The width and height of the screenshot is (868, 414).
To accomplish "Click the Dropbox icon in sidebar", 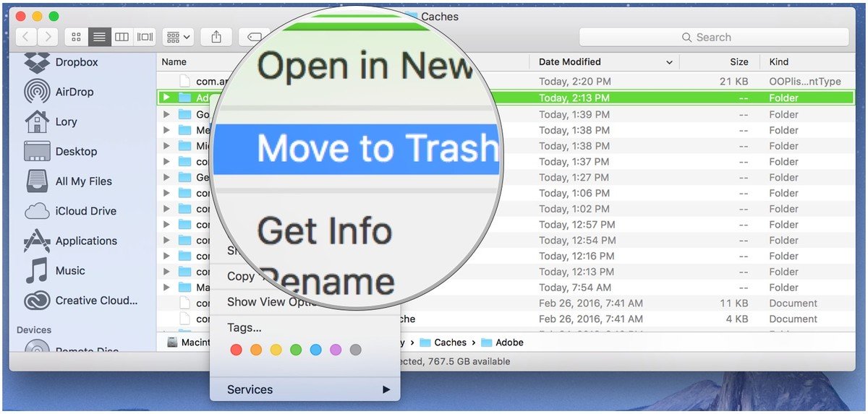I will (37, 63).
